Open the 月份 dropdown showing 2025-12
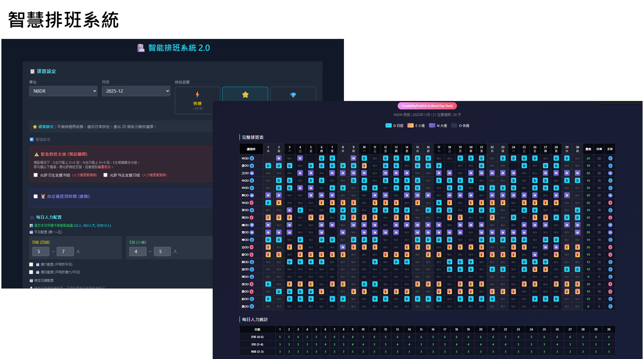This screenshot has width=644, height=359. [x=136, y=91]
